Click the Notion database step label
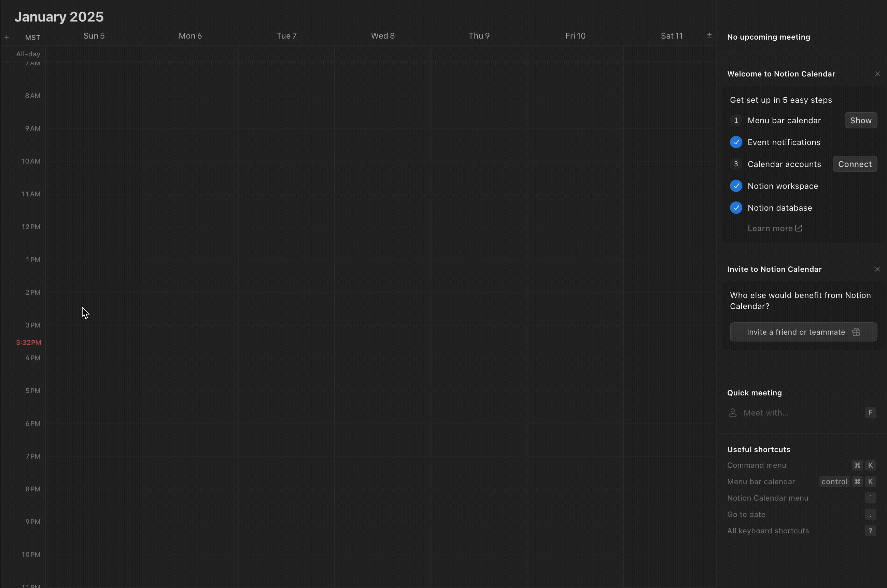 pyautogui.click(x=779, y=208)
